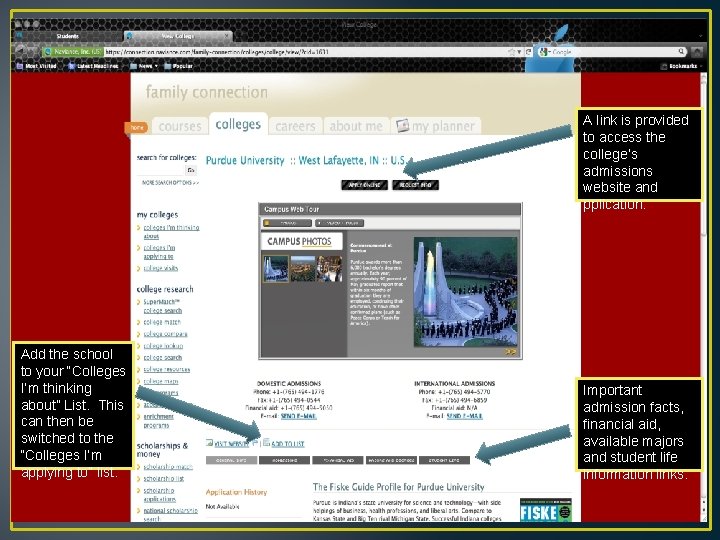Select the Financial Aid tab
This screenshot has height=540, width=720.
tap(338, 460)
